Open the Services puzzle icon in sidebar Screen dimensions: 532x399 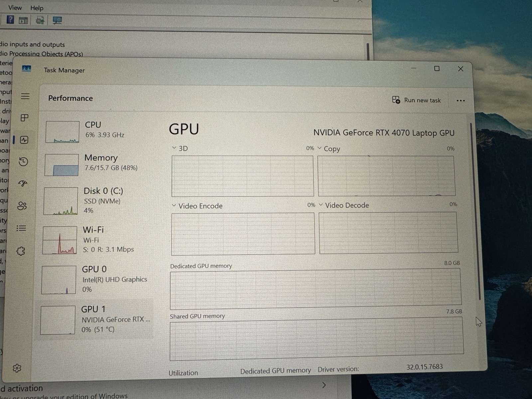pyautogui.click(x=21, y=251)
